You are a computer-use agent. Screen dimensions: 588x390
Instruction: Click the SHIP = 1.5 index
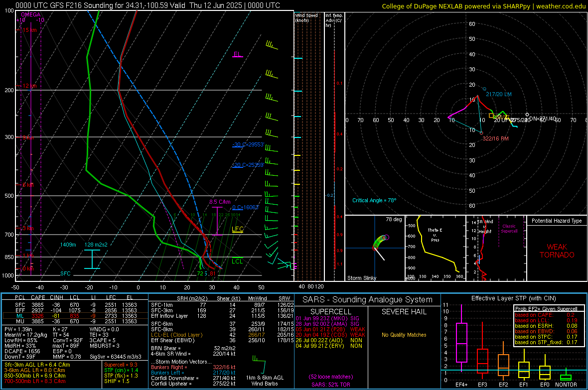coord(117,381)
